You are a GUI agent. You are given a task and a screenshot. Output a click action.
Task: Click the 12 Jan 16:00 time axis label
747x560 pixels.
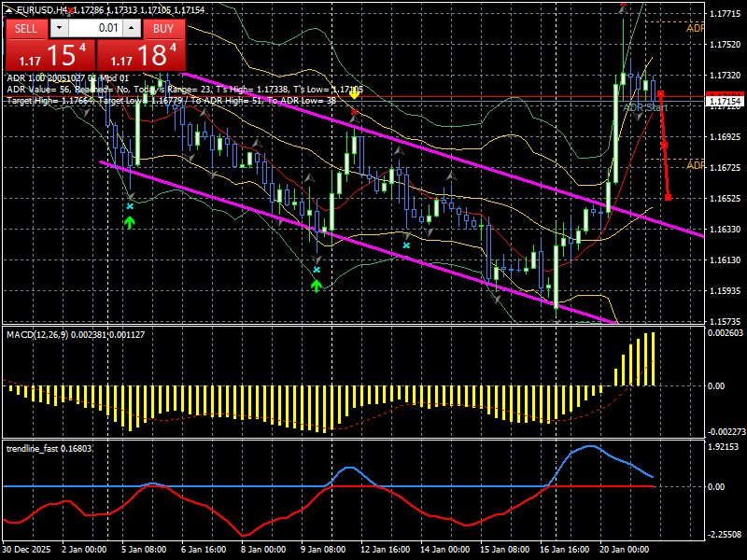[385, 549]
